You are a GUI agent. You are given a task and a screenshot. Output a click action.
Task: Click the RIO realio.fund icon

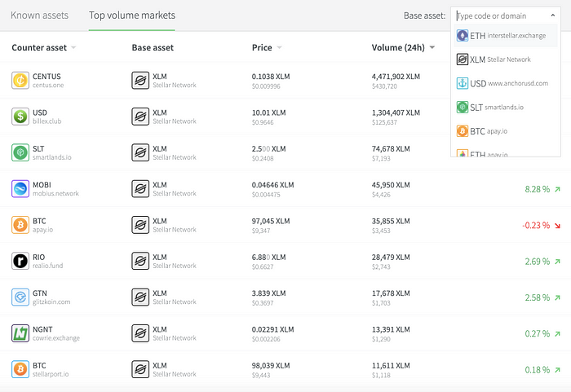click(20, 261)
